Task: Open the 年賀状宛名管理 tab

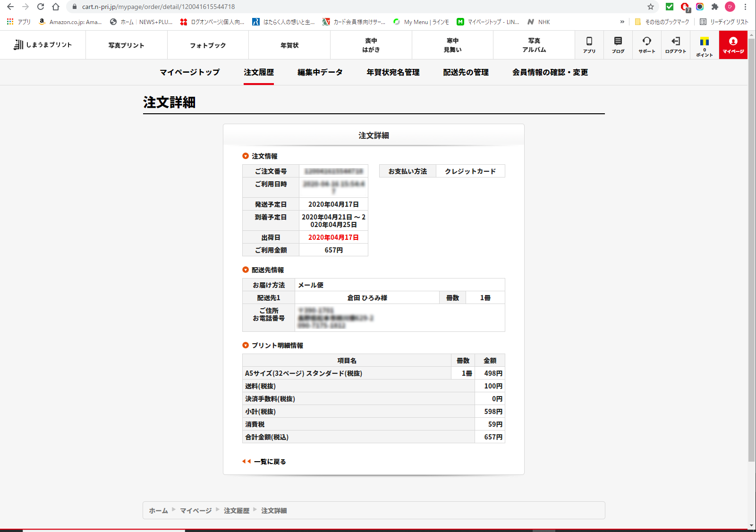Action: [393, 72]
